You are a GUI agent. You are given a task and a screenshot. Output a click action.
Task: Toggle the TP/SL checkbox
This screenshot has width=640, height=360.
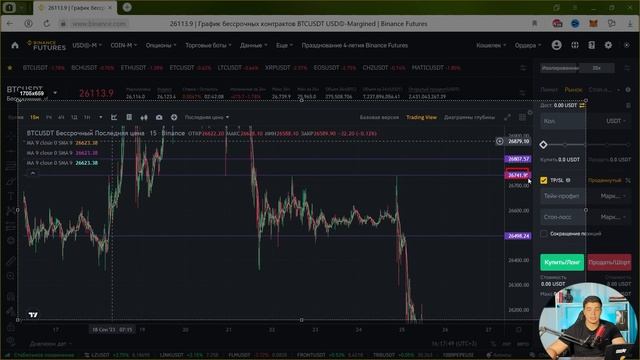coord(544,180)
